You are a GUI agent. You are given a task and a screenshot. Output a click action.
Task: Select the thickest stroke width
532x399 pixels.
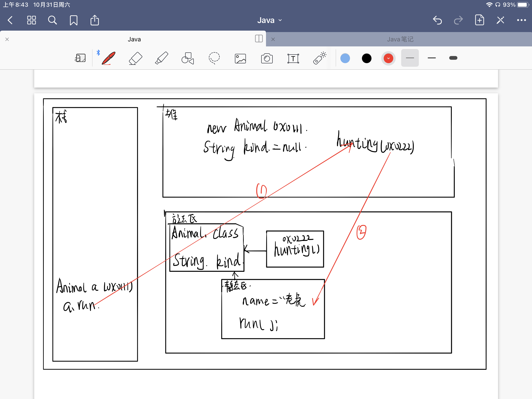453,58
